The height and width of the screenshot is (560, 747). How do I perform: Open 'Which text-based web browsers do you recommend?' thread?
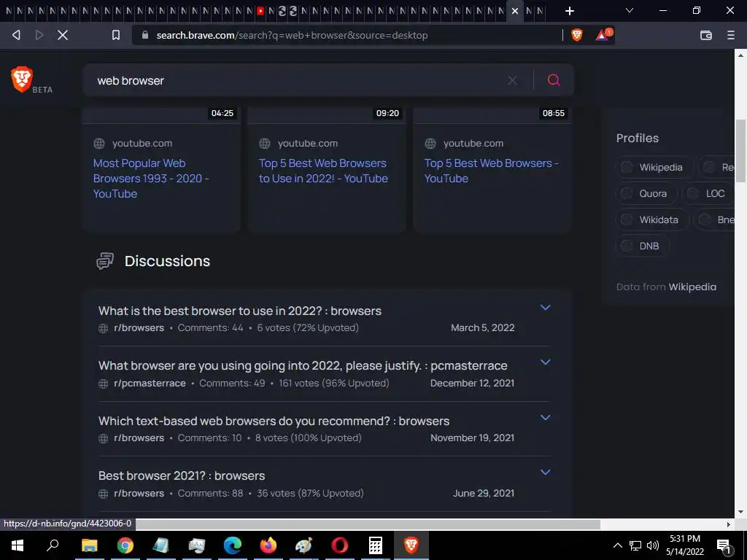[274, 421]
